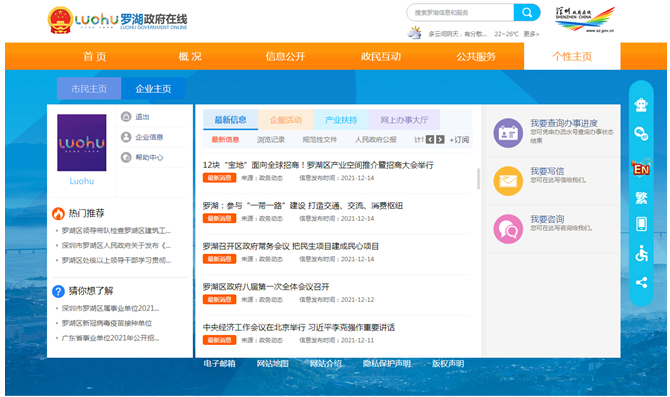Switch to English with the EN icon

[x=641, y=168]
